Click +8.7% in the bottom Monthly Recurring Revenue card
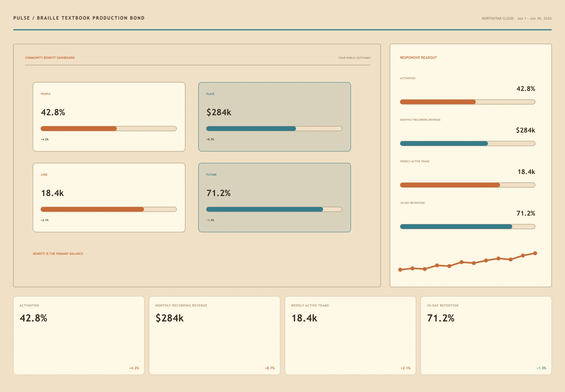The width and height of the screenshot is (565, 392). [270, 368]
